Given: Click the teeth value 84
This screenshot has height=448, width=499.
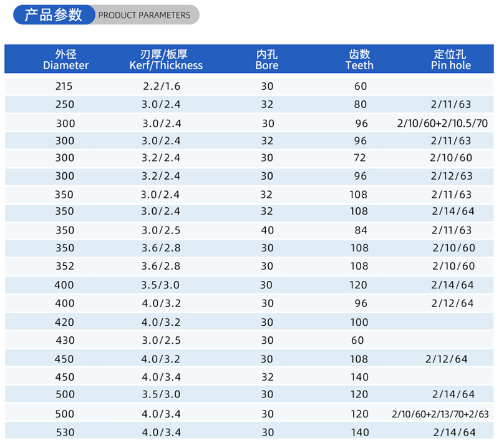Looking at the screenshot, I should pos(359,230).
